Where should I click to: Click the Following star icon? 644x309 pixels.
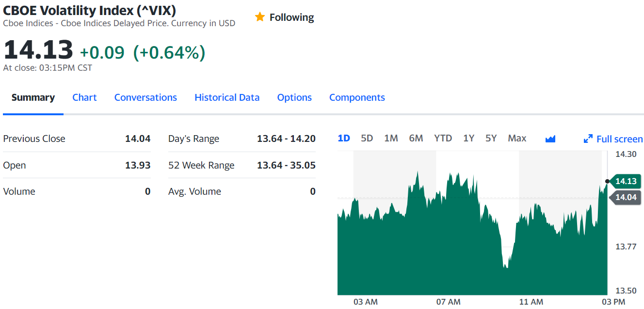click(x=260, y=17)
